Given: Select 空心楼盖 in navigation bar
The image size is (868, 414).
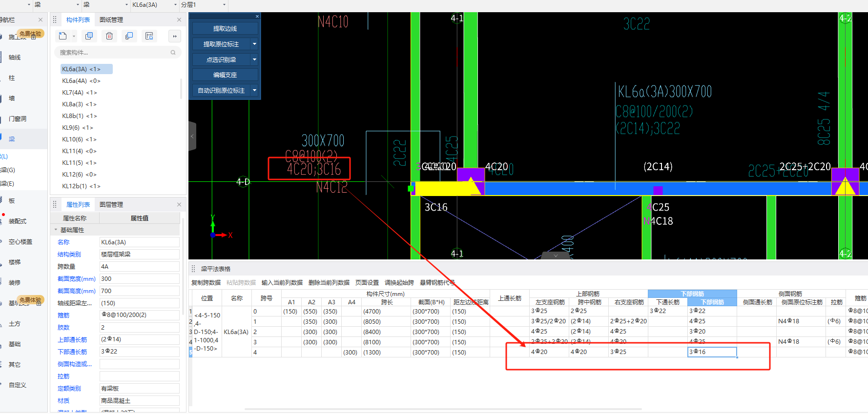Looking at the screenshot, I should pyautogui.click(x=21, y=242).
